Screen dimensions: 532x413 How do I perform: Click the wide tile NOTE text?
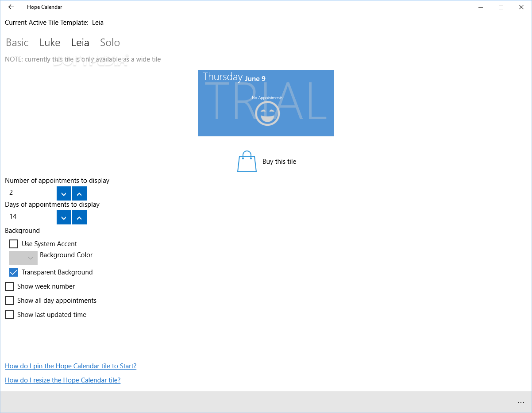[83, 59]
